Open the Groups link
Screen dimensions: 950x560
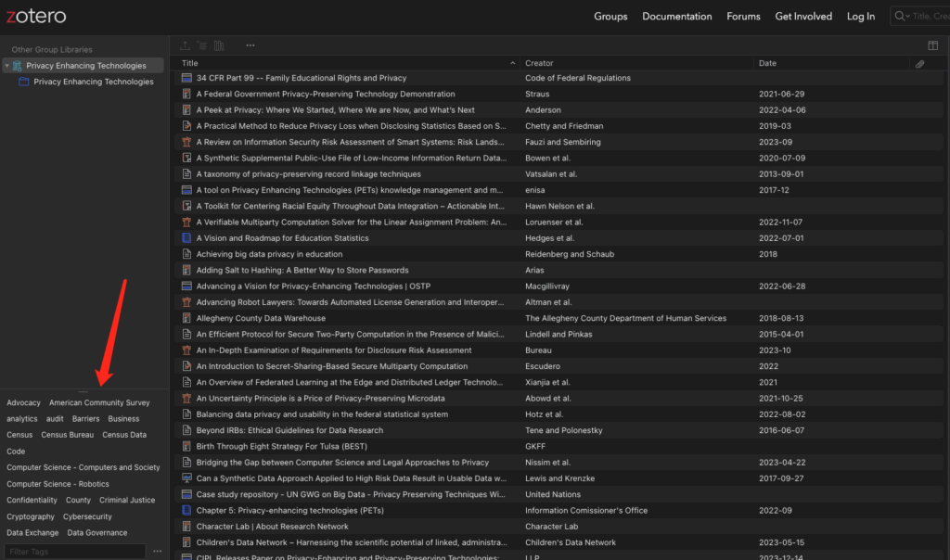tap(610, 16)
